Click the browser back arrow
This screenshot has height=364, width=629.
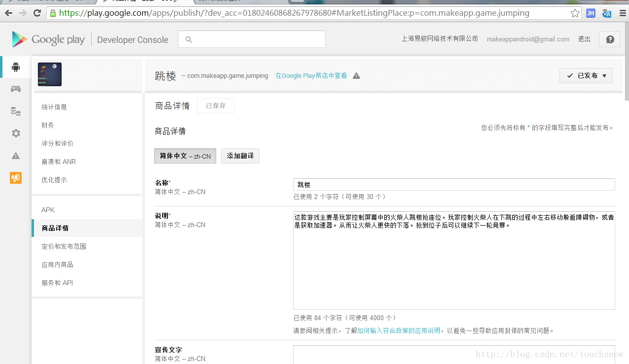point(9,13)
